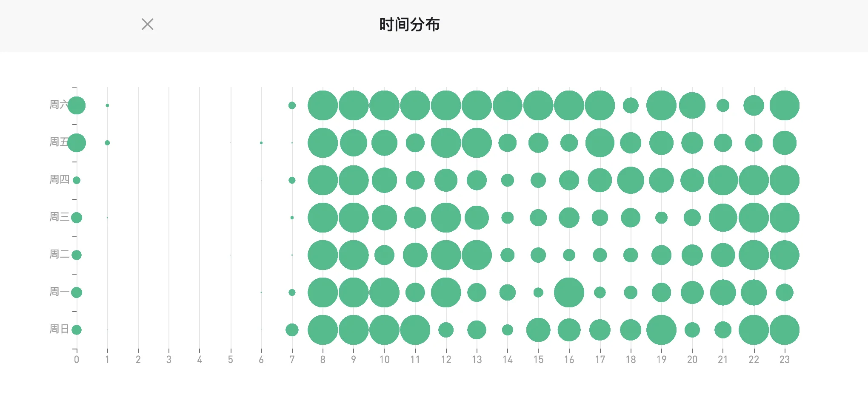Select the 周日 bubble at hour 7
Image resolution: width=868 pixels, height=420 pixels.
pyautogui.click(x=292, y=330)
